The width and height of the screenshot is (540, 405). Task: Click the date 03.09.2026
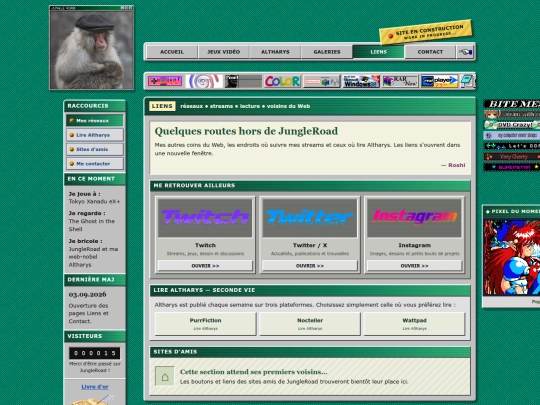(87, 294)
